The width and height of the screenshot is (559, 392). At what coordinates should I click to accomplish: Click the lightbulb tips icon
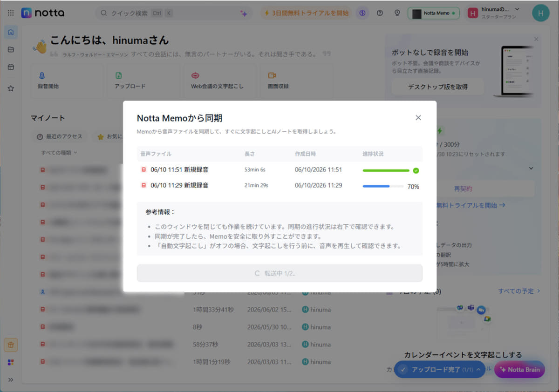(397, 13)
